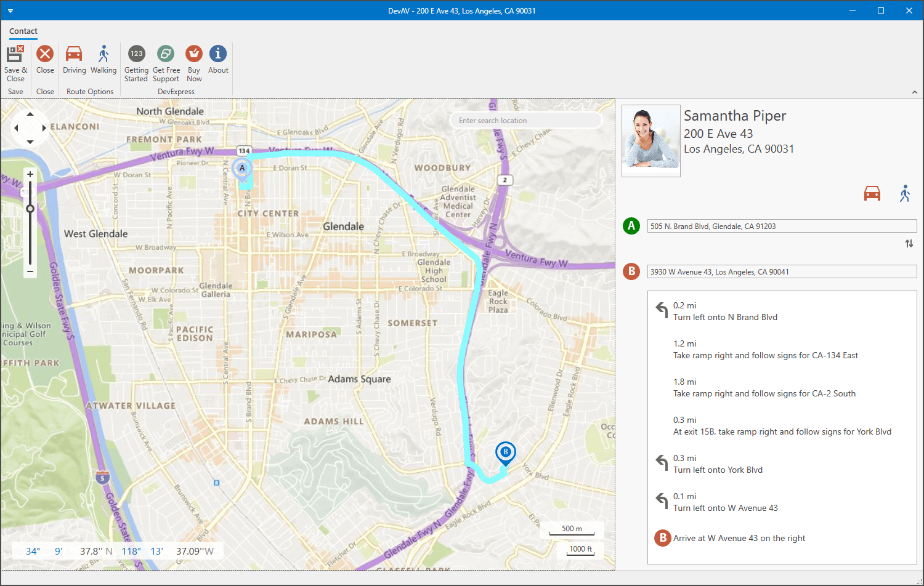The image size is (924, 586).
Task: Toggle pedestrian directions in the contact panel
Action: click(906, 193)
